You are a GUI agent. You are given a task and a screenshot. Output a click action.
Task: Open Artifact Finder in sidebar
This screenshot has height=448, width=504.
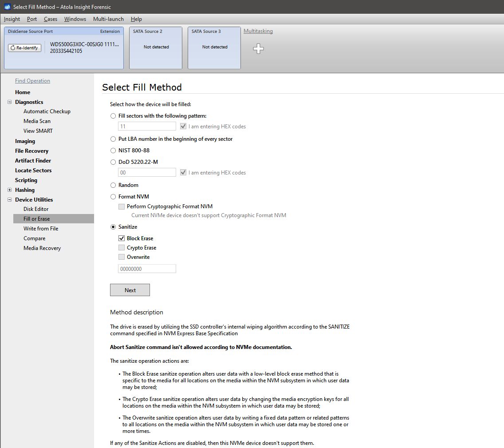[33, 160]
